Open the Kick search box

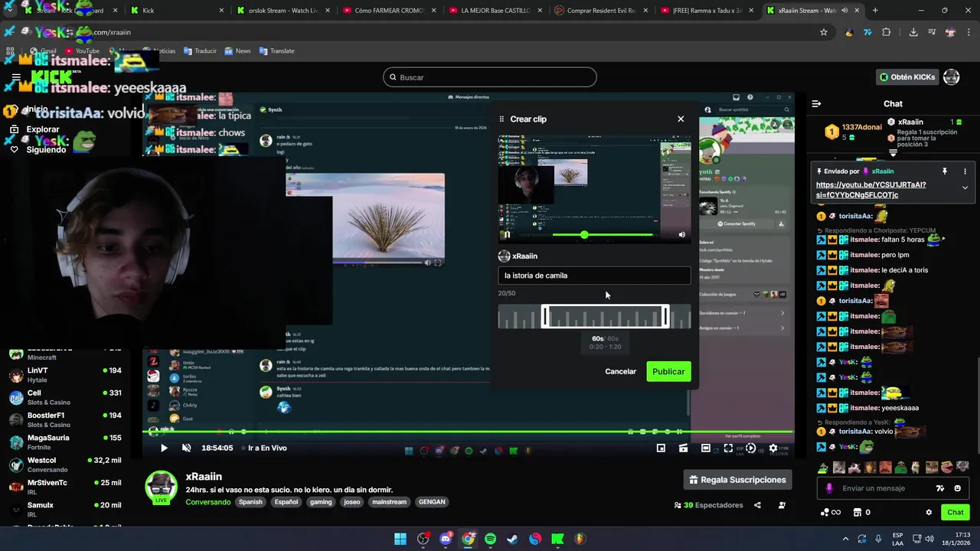point(490,77)
